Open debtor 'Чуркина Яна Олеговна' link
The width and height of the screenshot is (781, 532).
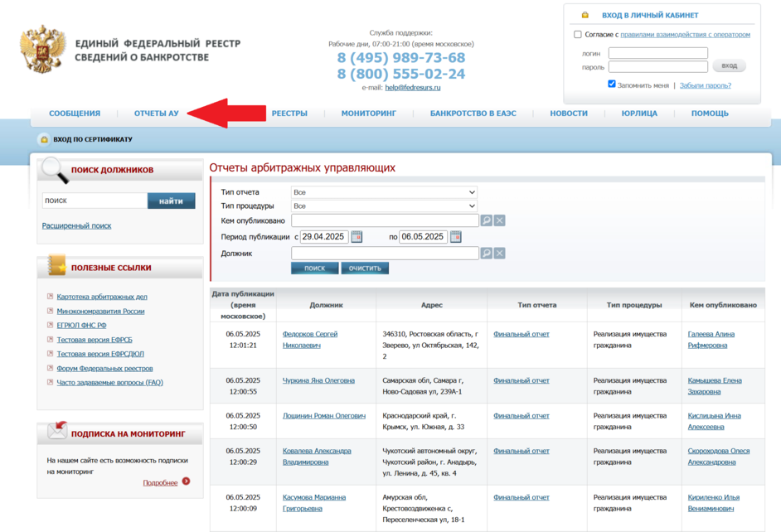point(318,380)
